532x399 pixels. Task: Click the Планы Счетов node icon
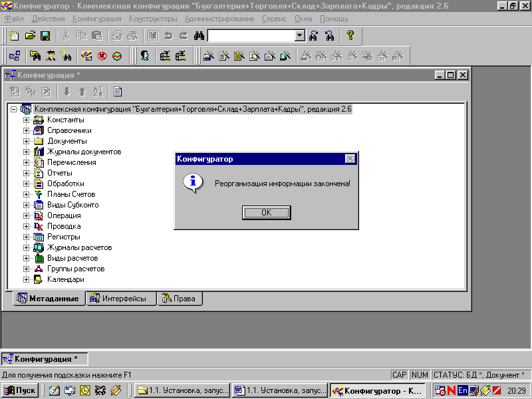(x=39, y=194)
